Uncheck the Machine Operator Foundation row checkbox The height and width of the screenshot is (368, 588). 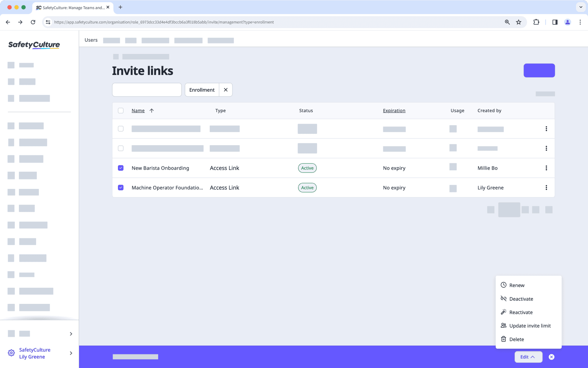121,188
